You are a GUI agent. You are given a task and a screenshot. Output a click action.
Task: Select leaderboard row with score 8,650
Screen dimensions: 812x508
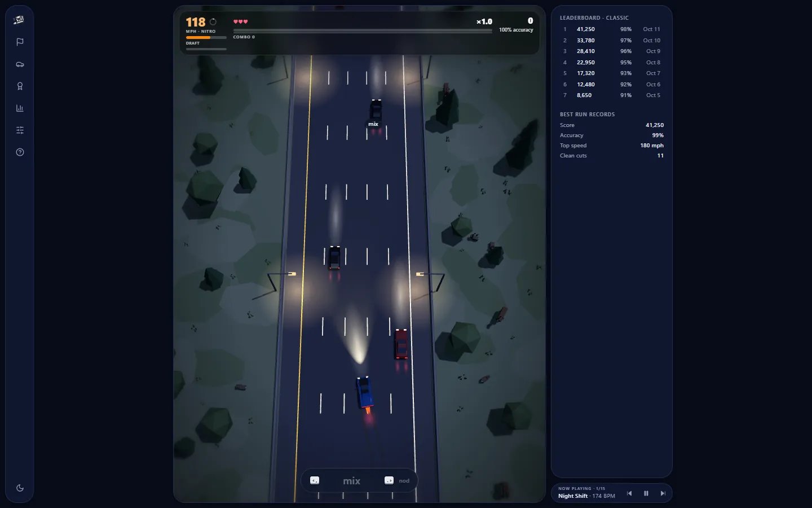pyautogui.click(x=612, y=95)
